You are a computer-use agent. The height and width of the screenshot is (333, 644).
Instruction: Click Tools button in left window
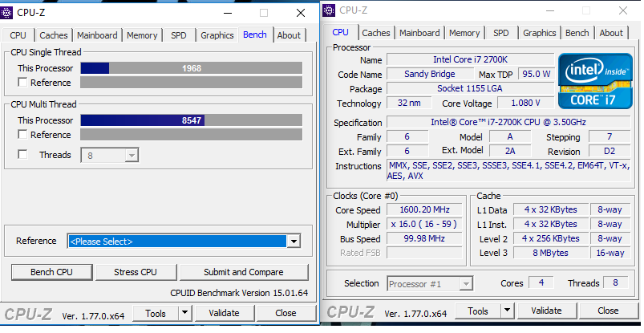(156, 313)
